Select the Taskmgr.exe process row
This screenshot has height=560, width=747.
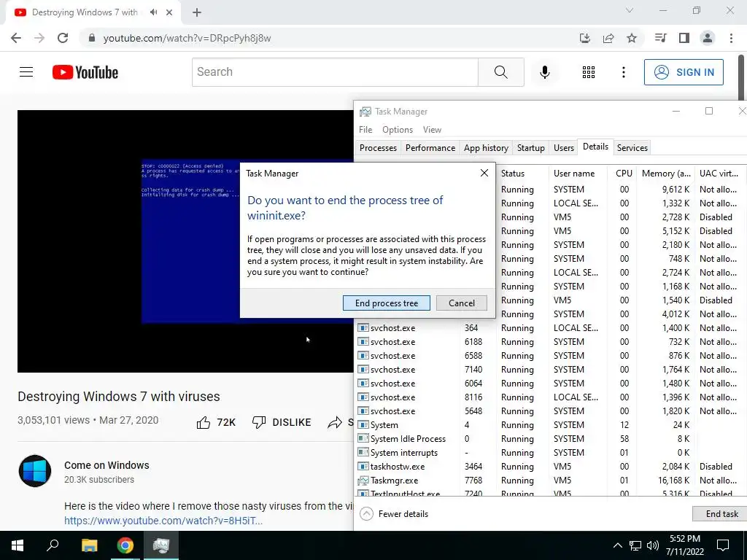(x=551, y=481)
